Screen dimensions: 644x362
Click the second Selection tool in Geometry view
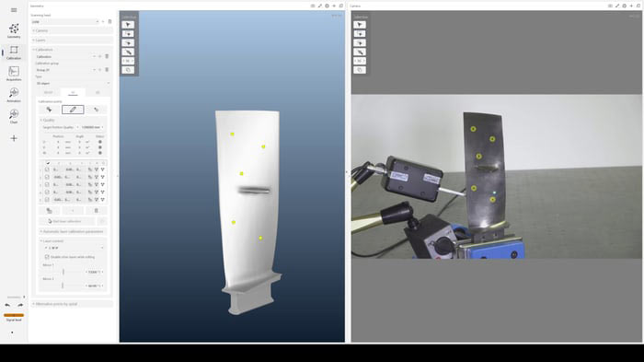pos(128,34)
